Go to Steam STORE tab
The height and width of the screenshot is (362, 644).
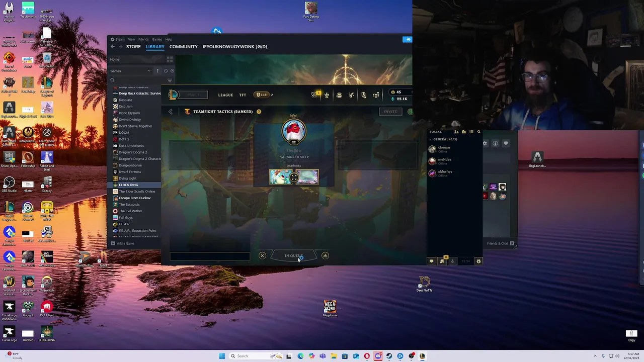click(x=133, y=47)
